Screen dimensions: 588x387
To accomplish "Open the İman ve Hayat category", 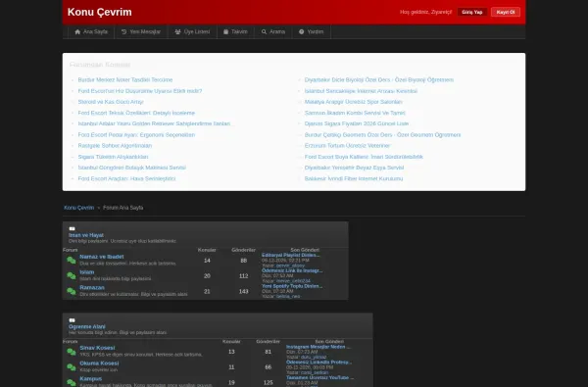I will 86,235.
